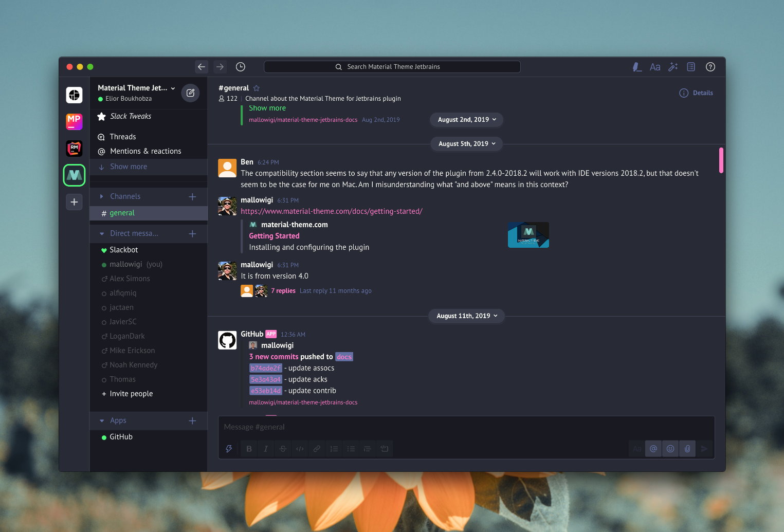Open the Getting Started link preview title
This screenshot has width=784, height=532.
click(x=274, y=236)
